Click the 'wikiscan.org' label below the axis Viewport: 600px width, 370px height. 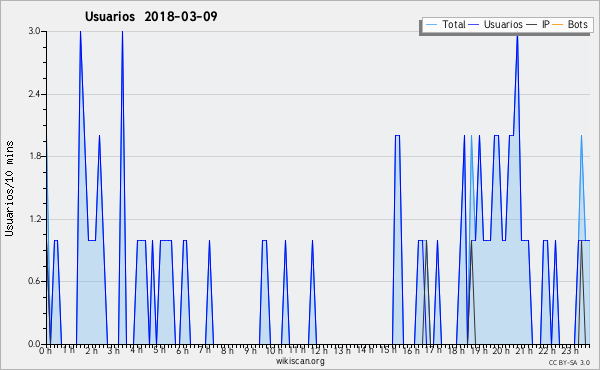click(300, 361)
